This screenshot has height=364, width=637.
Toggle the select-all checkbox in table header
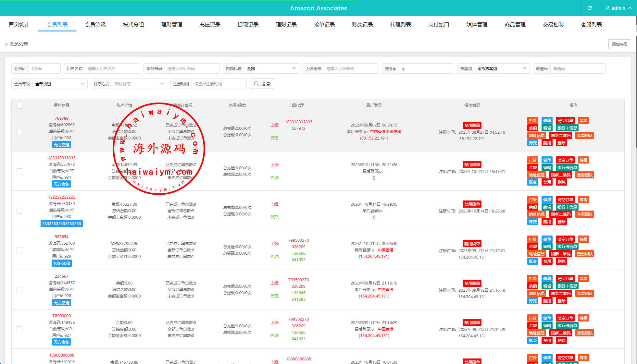(x=19, y=106)
